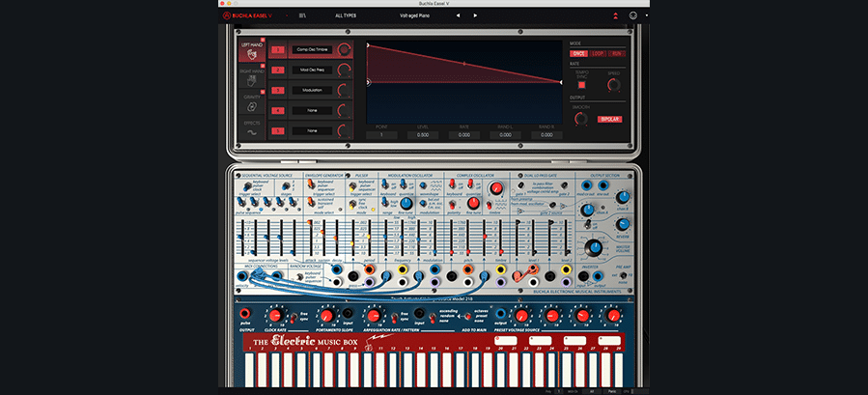The image size is (868, 395).
Task: Turn the Arpeggiation Rate red knob
Action: pos(375,316)
